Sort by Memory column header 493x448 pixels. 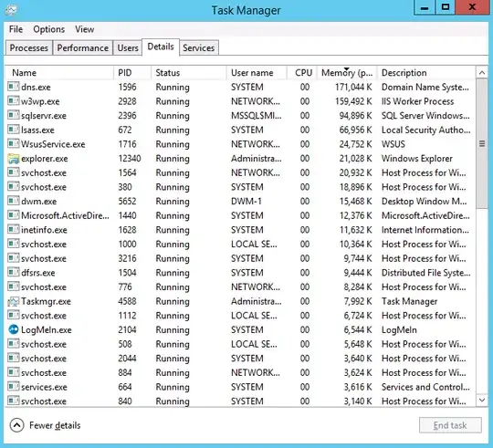(347, 73)
